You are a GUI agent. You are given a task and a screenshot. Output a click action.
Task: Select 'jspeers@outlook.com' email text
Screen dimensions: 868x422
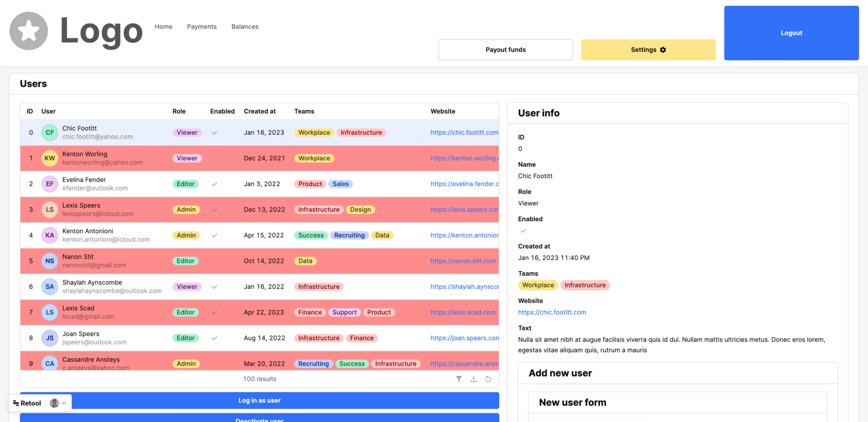(x=95, y=343)
